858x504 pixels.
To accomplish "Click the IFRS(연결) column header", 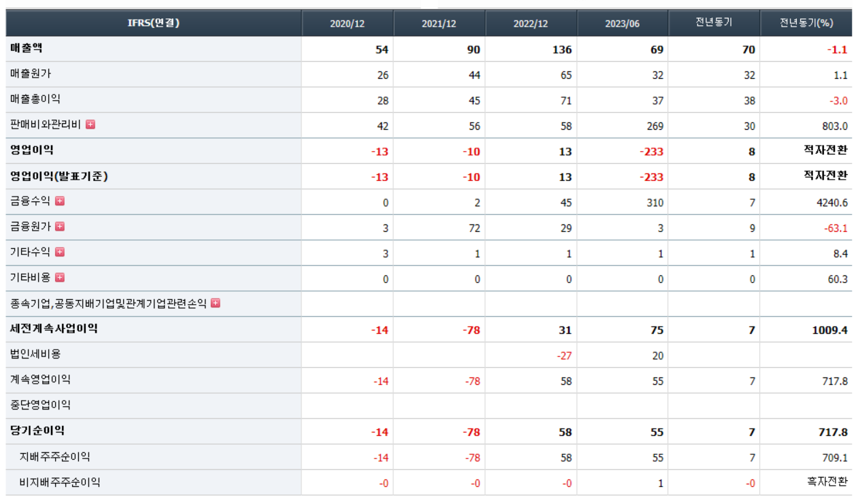I will coord(154,23).
